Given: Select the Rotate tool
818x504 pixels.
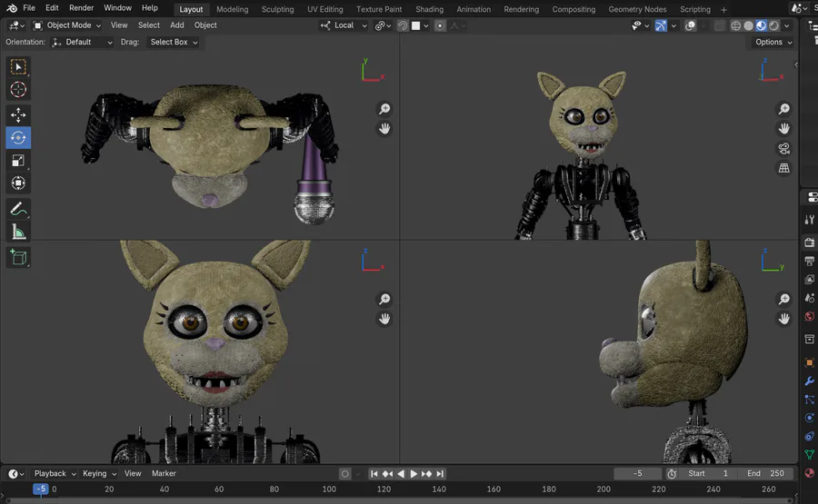Looking at the screenshot, I should (18, 138).
